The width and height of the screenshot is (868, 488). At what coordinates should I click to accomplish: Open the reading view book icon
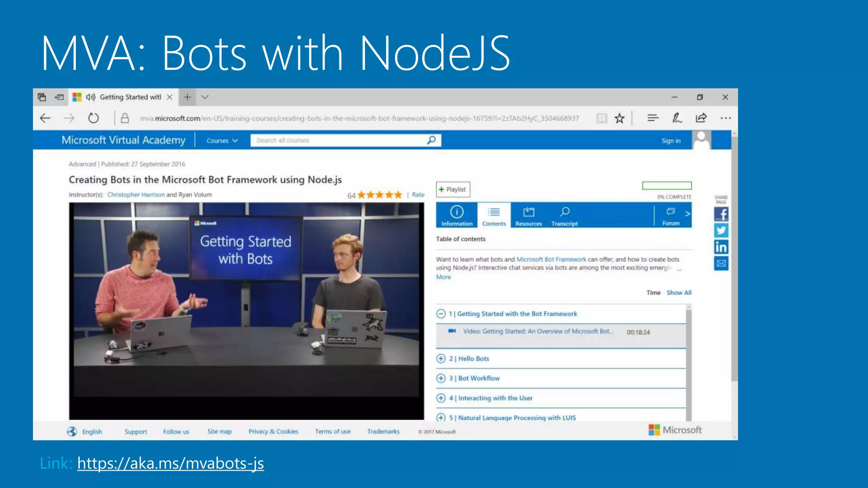pos(601,118)
